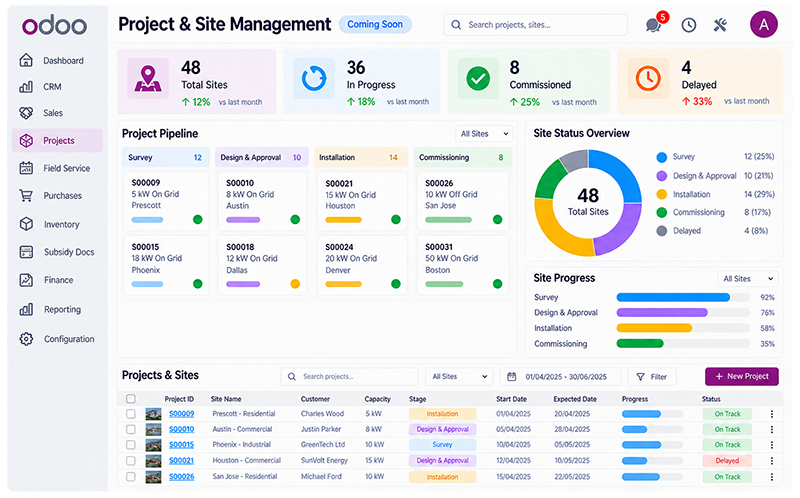This screenshot has width=800, height=498.
Task: Open chat messages with 5 notifications
Action: pos(656,23)
